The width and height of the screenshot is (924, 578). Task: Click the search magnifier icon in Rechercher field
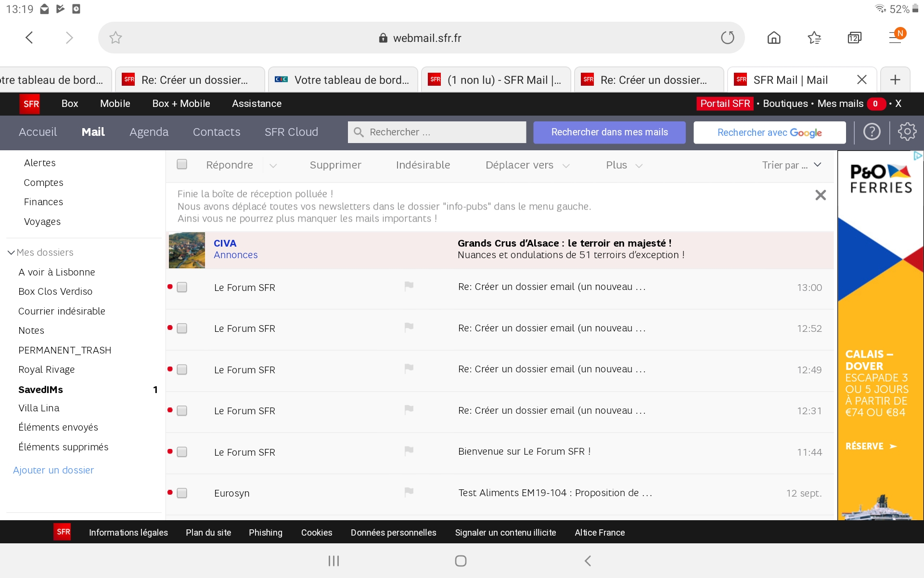tap(359, 132)
